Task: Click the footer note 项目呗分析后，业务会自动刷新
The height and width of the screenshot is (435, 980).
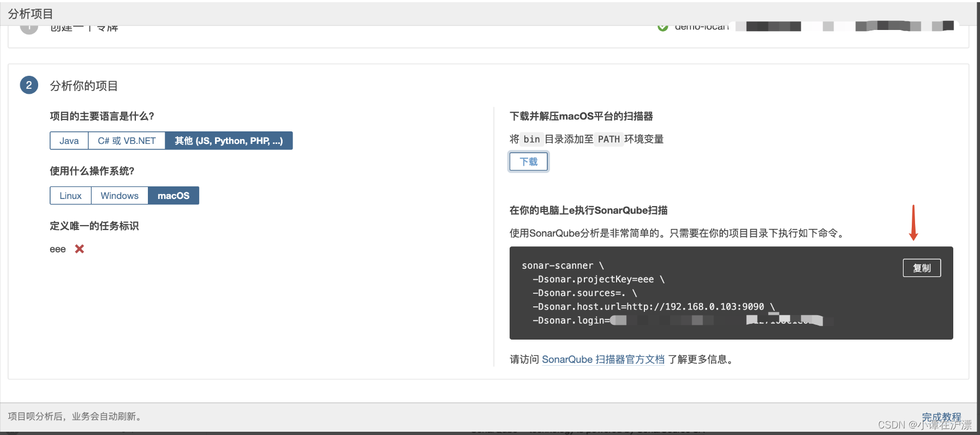Action: pos(76,417)
